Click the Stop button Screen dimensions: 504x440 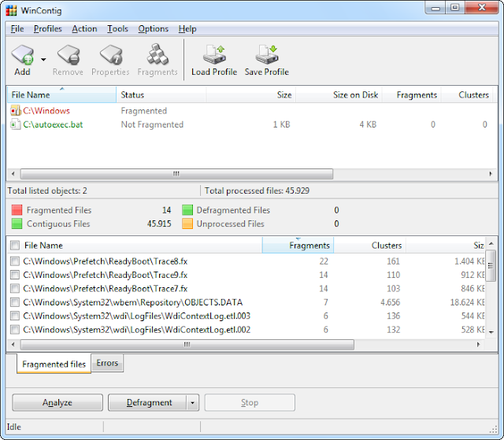tap(250, 402)
